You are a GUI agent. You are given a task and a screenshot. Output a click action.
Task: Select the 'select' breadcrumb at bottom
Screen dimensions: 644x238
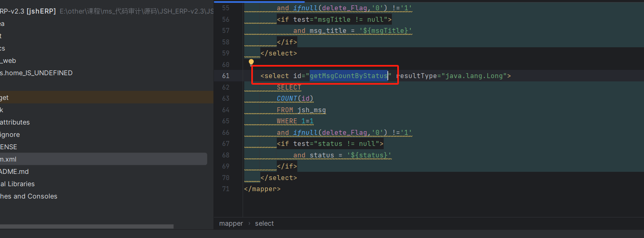pos(264,224)
